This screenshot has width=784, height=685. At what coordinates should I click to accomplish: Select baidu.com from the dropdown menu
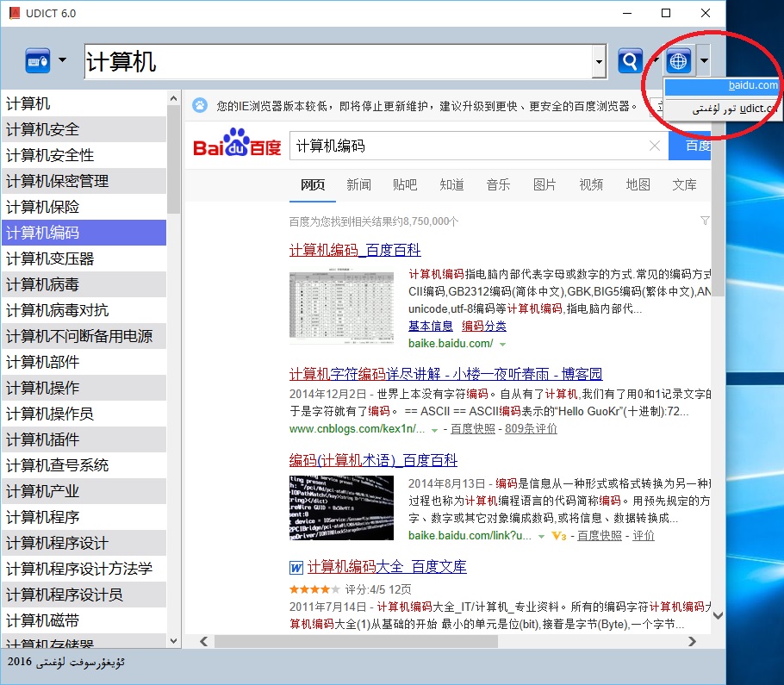click(724, 85)
